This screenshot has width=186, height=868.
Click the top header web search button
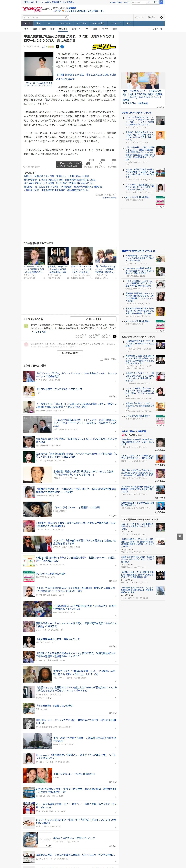tap(161, 2)
